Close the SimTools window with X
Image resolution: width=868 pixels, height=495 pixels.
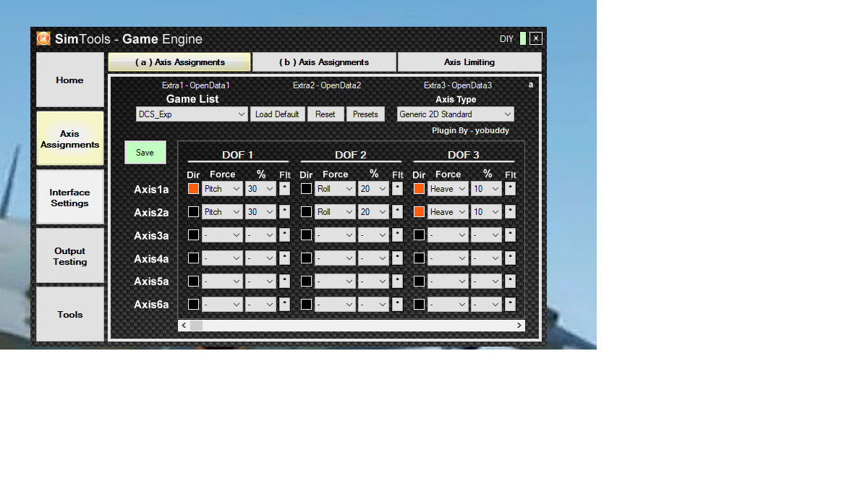pyautogui.click(x=535, y=38)
